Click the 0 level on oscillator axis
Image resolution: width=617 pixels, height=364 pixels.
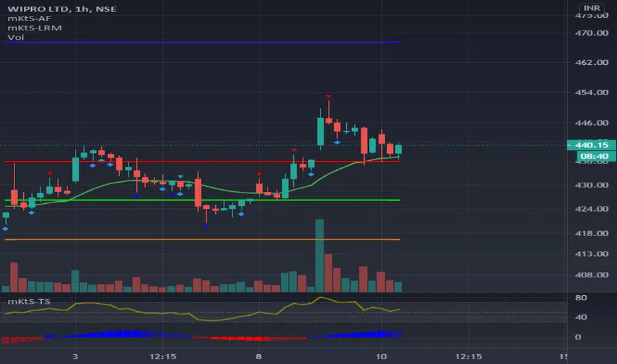[578, 338]
